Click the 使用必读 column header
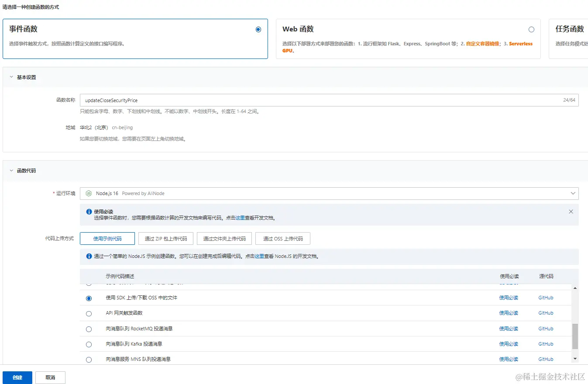The height and width of the screenshot is (384, 588). (509, 276)
